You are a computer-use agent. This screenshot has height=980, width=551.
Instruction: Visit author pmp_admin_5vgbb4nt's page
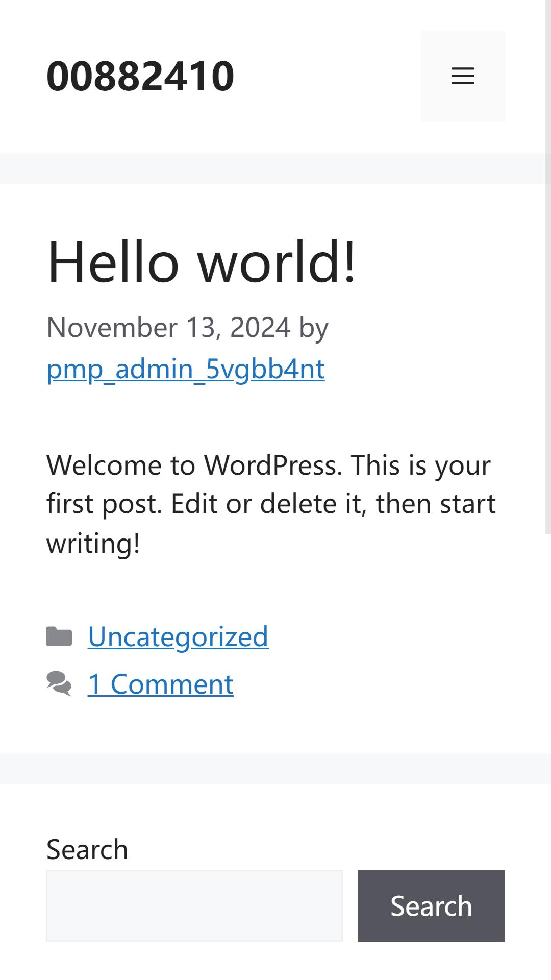click(186, 369)
